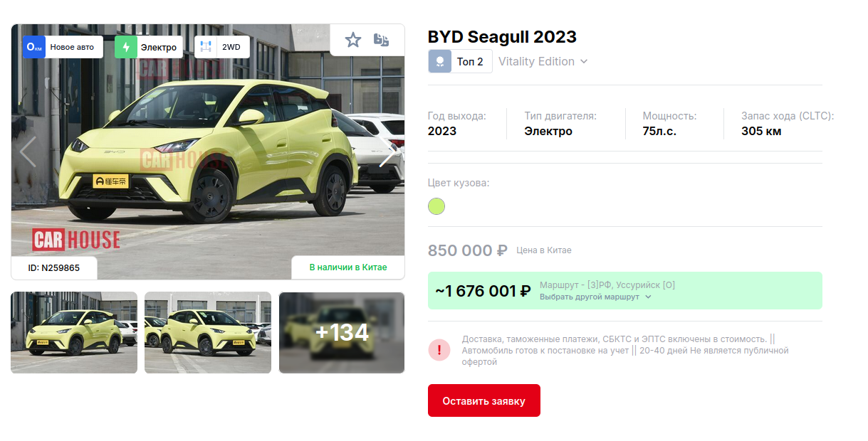Click the main yellow car photo
The width and height of the screenshot is (868, 441).
(x=208, y=152)
